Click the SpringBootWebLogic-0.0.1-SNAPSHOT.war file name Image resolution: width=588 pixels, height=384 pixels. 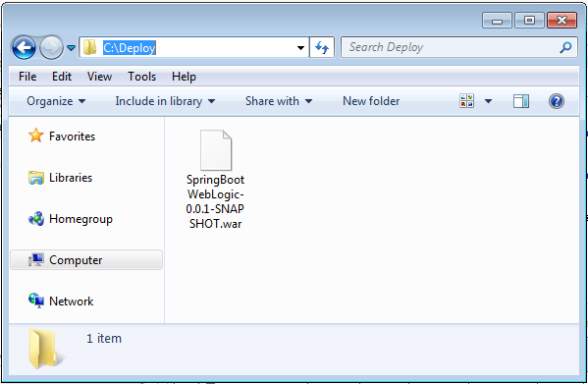click(x=215, y=201)
